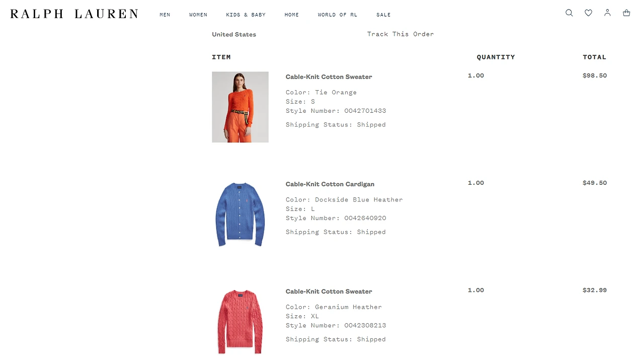Screen dimensions: 644x358
Task: Open the heart wishlist icon
Action: [x=588, y=13]
